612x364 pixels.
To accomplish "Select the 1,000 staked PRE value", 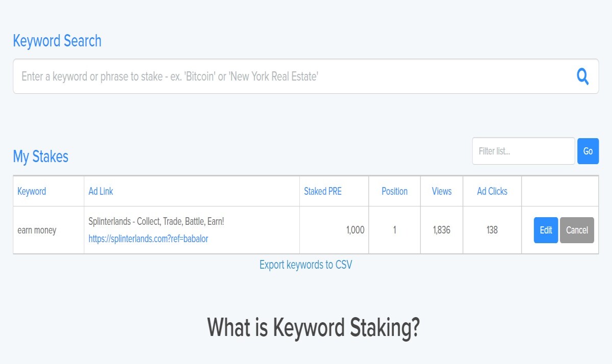I will (355, 230).
